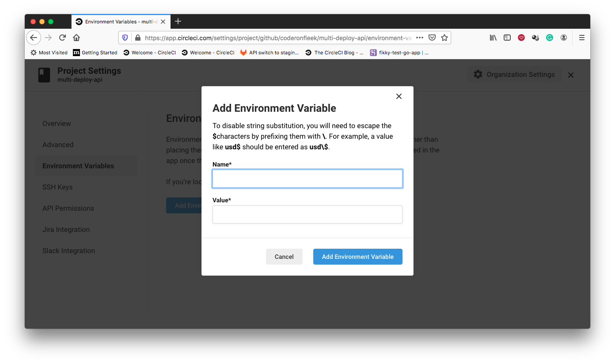The width and height of the screenshot is (615, 364).
Task: Star this page as a bookmark
Action: 444,38
